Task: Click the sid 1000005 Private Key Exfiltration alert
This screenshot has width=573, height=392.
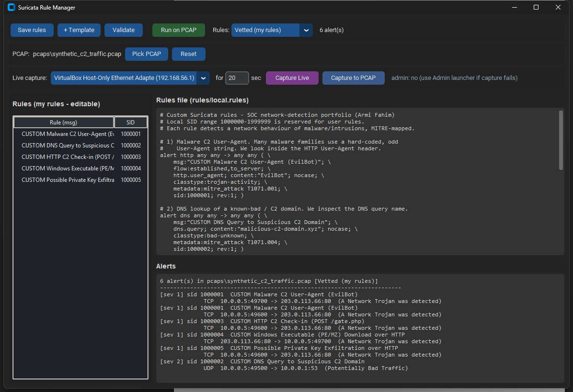Action: (279, 348)
